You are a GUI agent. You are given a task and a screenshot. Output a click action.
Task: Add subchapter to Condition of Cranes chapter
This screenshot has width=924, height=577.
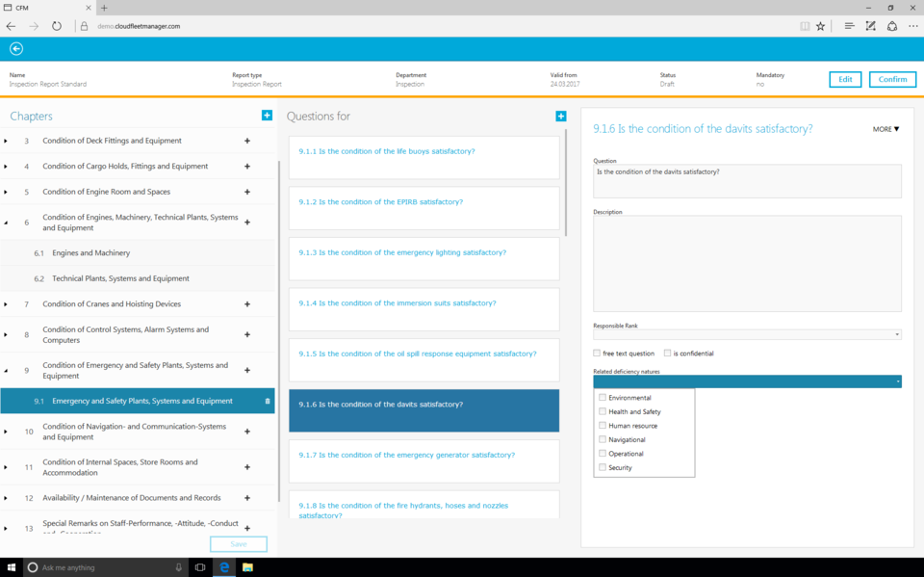point(247,304)
